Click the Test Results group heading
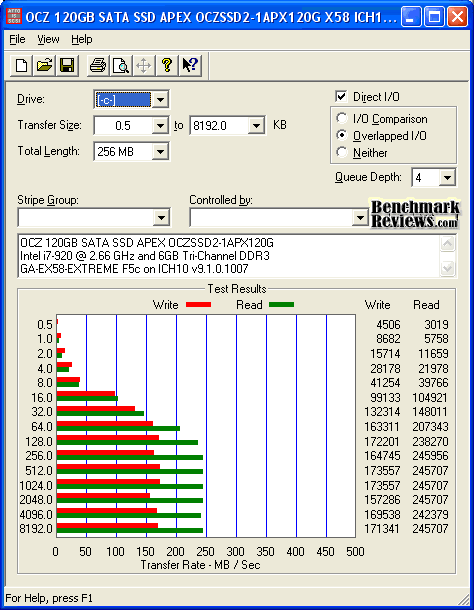 [237, 289]
